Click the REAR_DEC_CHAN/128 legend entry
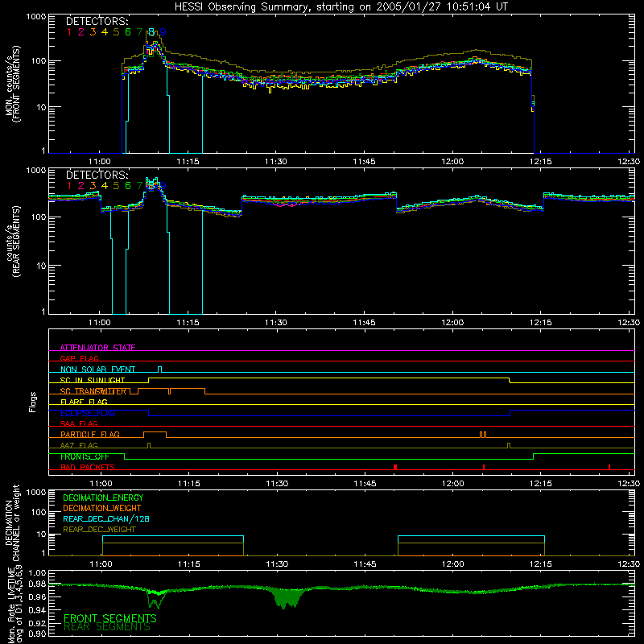 (106, 518)
